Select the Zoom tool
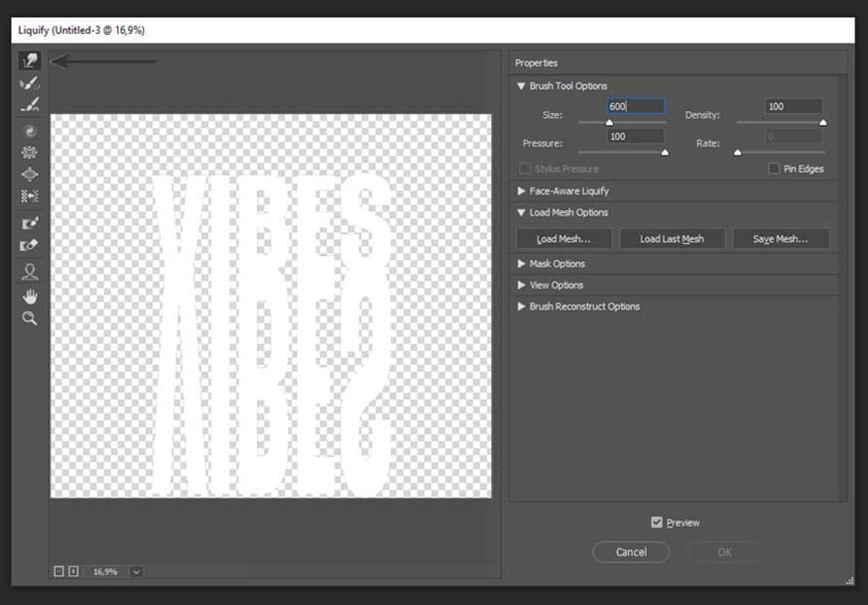 [30, 318]
